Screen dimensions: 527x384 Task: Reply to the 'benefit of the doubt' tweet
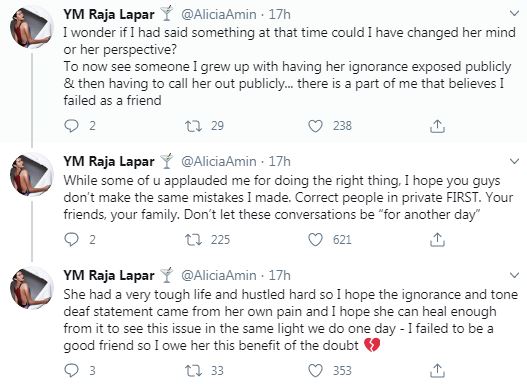coord(71,371)
